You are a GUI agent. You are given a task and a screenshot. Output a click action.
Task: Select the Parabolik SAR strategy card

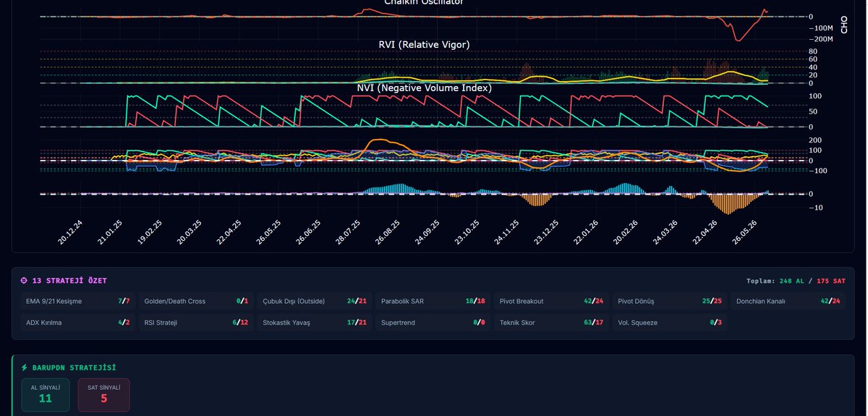pyautogui.click(x=433, y=301)
